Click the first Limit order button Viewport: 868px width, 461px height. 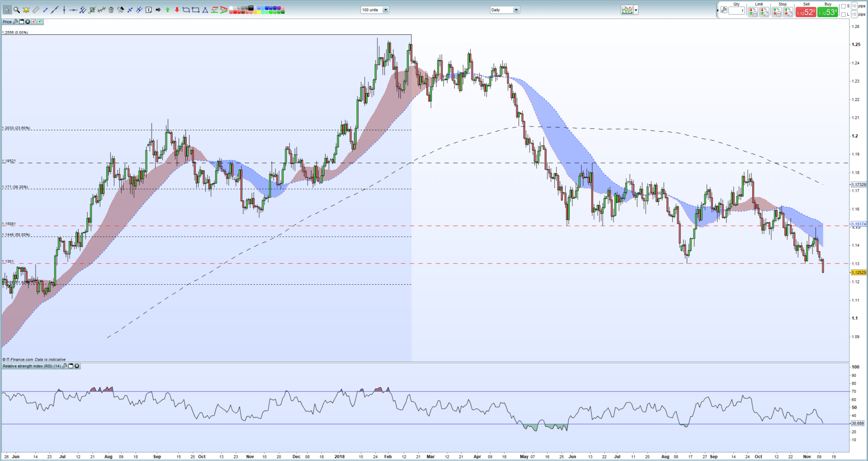[x=753, y=12]
